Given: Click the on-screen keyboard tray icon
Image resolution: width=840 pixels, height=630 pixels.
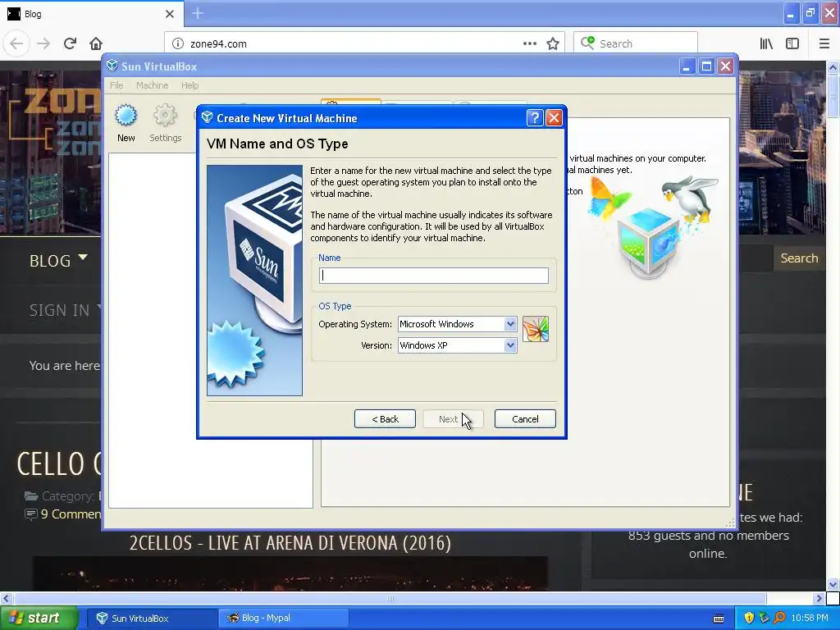Looking at the screenshot, I should [719, 619].
